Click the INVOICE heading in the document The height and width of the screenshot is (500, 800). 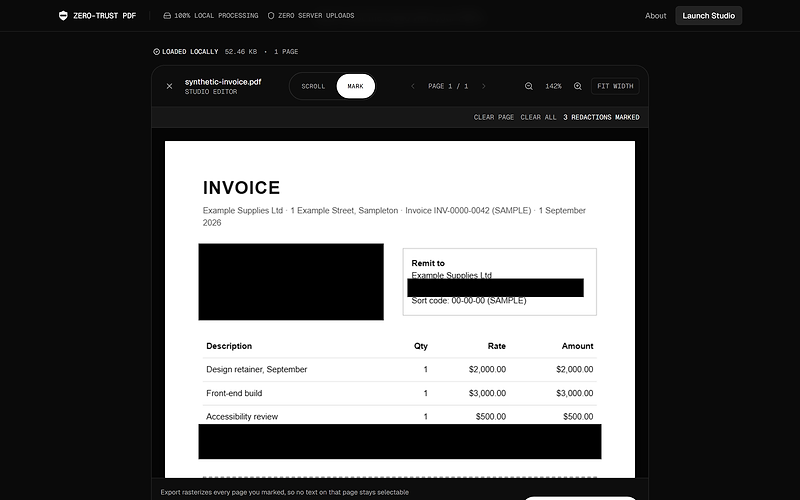coord(241,188)
